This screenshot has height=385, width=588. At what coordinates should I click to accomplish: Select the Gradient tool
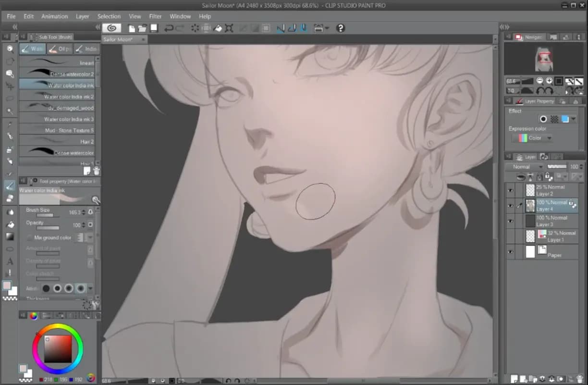point(10,236)
